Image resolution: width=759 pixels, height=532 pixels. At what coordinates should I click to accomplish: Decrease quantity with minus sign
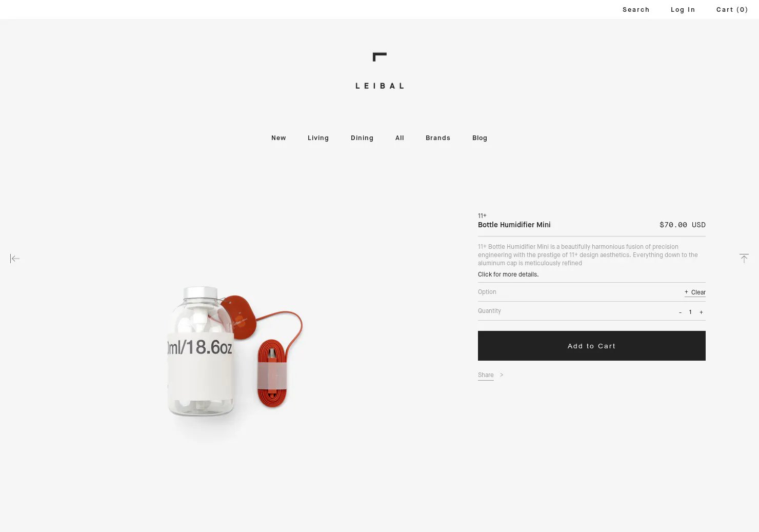tap(680, 312)
